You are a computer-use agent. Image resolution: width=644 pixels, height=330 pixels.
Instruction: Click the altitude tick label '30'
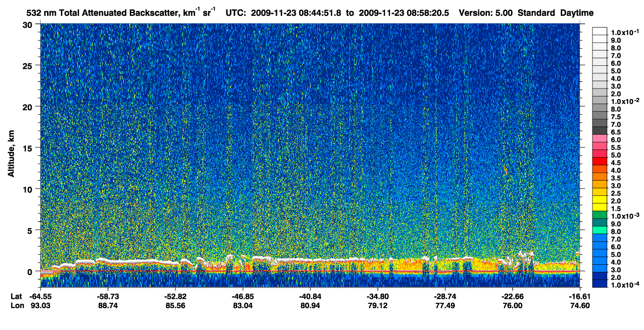[28, 25]
